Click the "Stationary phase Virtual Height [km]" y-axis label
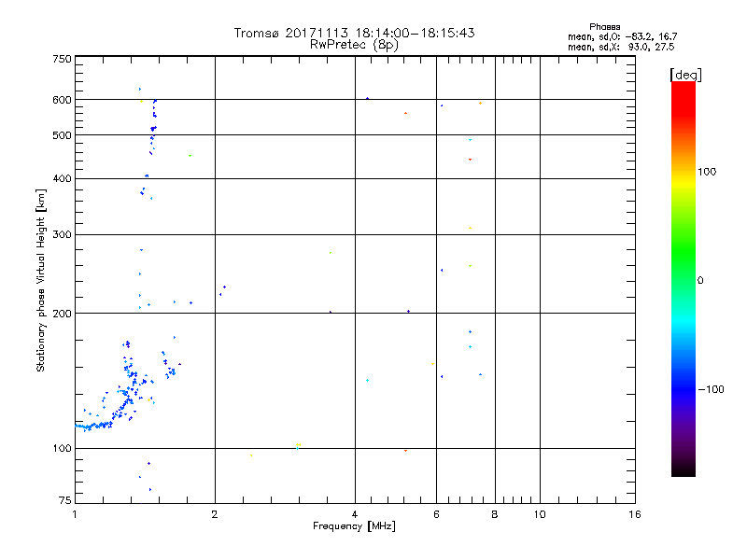The height and width of the screenshot is (560, 747). coord(40,280)
